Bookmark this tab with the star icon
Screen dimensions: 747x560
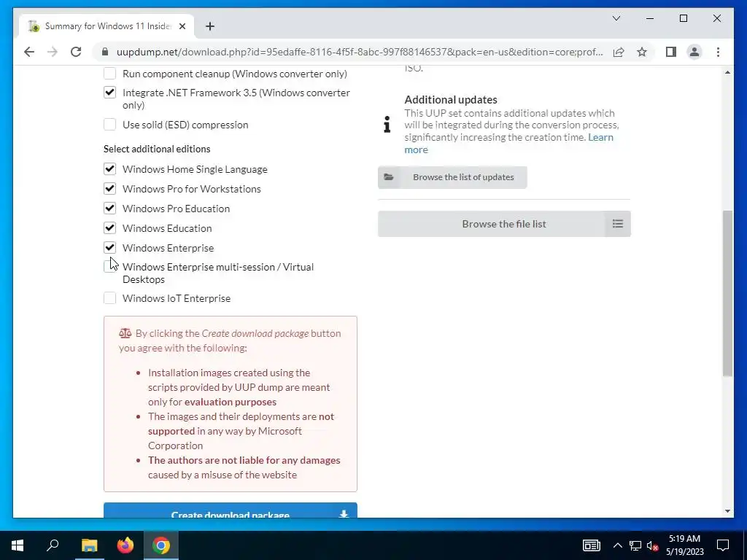coord(642,52)
